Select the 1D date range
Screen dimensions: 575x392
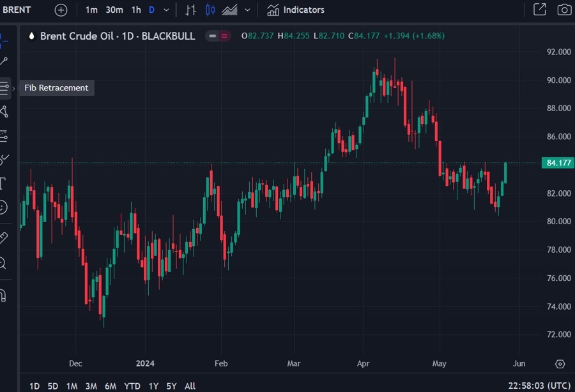coord(34,386)
